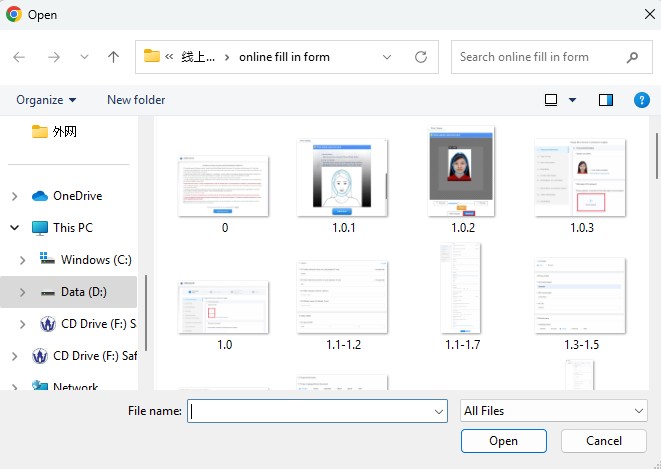Open the Help question mark icon
The height and width of the screenshot is (469, 661).
point(642,100)
